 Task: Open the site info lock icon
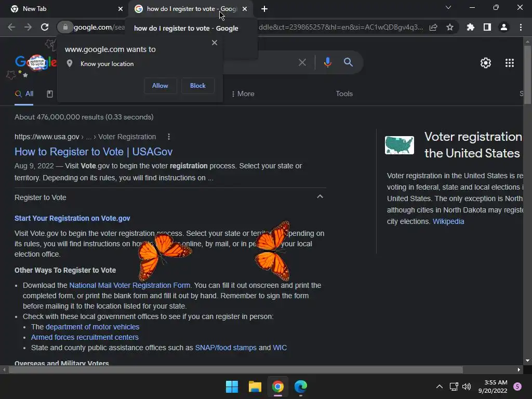click(x=65, y=27)
